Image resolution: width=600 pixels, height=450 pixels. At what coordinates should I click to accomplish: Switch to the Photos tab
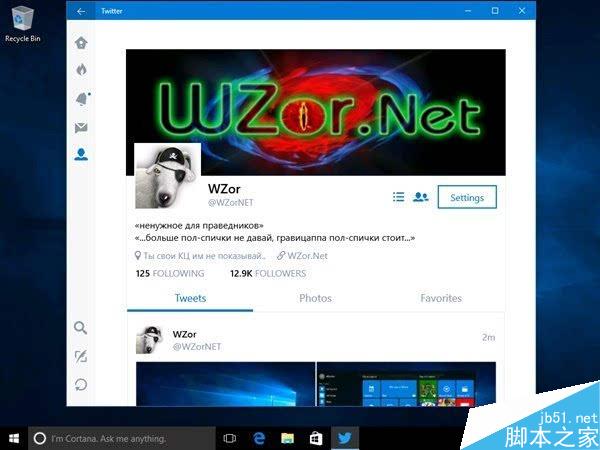(315, 298)
